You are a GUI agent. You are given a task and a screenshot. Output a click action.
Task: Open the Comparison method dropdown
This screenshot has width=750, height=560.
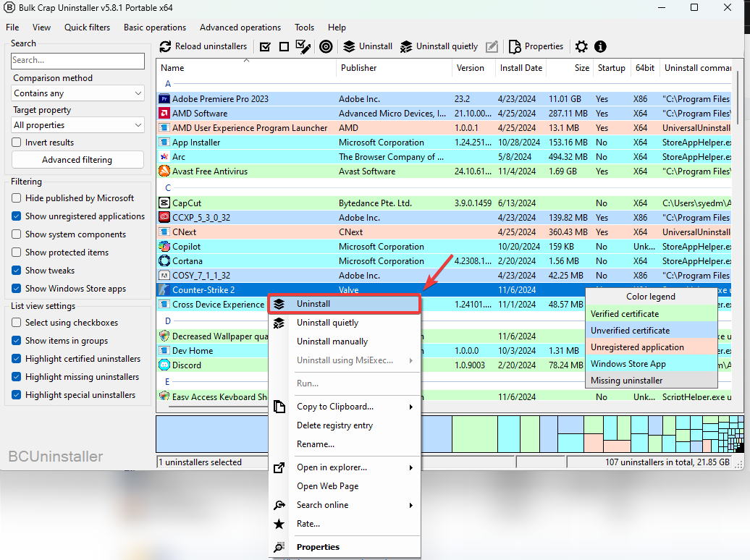(x=78, y=93)
